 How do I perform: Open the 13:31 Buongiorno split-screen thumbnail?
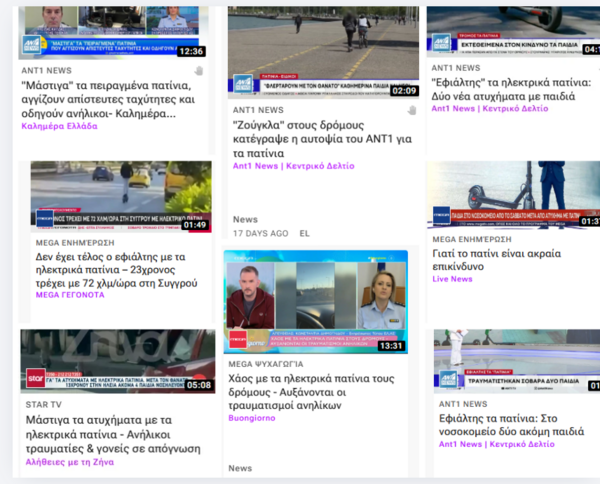tap(316, 302)
